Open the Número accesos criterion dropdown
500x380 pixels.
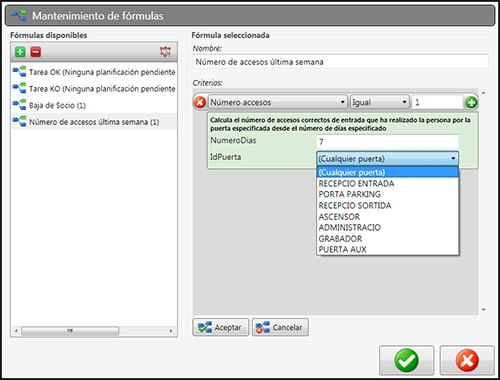[x=278, y=102]
